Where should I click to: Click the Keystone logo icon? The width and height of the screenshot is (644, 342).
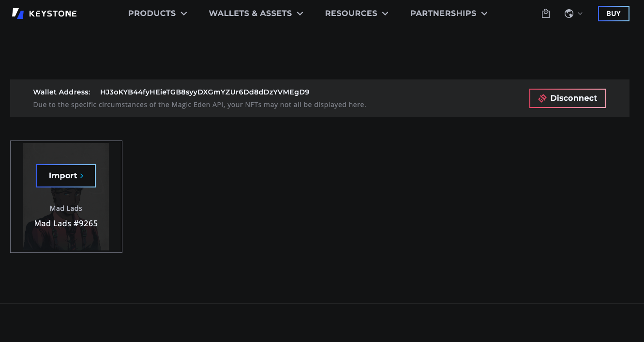18,14
